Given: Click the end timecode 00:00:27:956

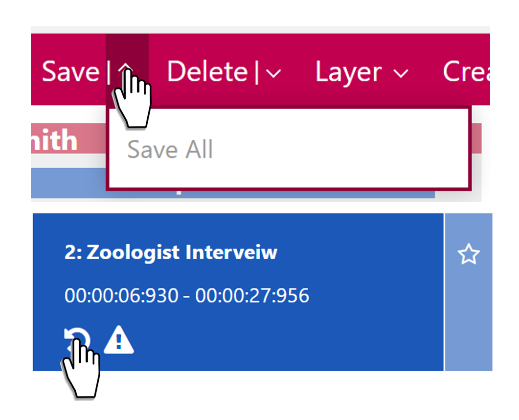Looking at the screenshot, I should coord(252,295).
